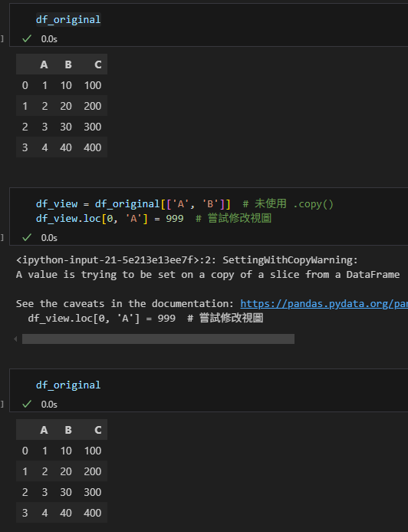Image resolution: width=408 pixels, height=532 pixels.
Task: Click the value 20 in the bottom output table
Action: point(66,471)
